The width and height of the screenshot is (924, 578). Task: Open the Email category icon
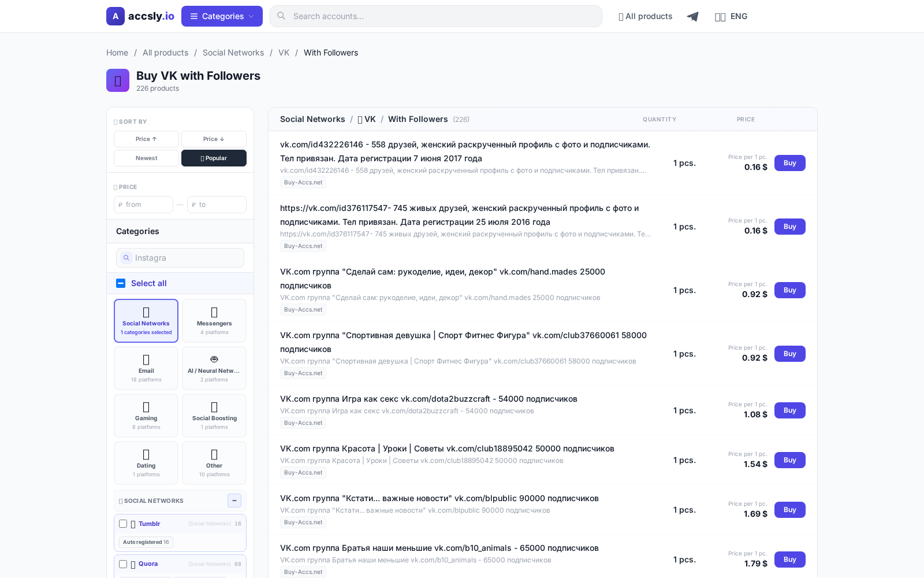coord(146,359)
